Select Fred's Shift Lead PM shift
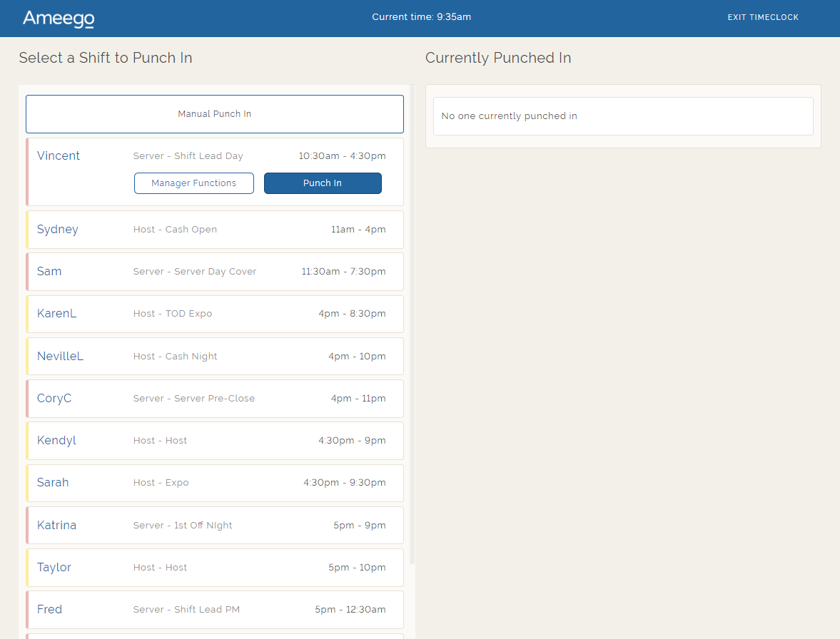Screen dimensions: 840x639 (214, 610)
